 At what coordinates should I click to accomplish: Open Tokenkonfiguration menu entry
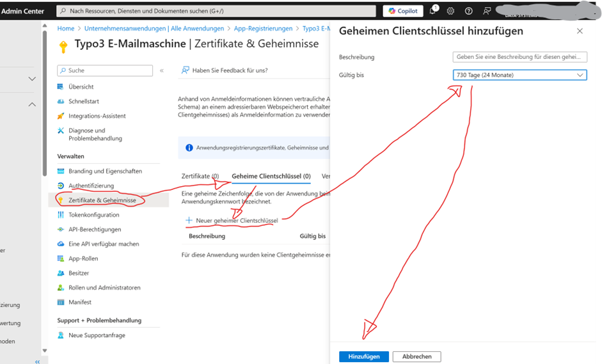(x=93, y=215)
